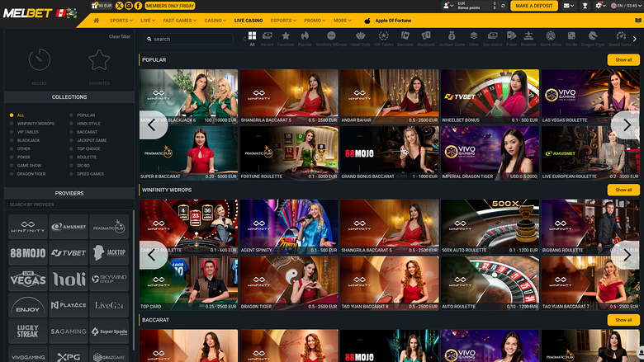Open the large Recent clock icon in sidebar
Viewport: 644px width, 362px height.
tap(40, 60)
